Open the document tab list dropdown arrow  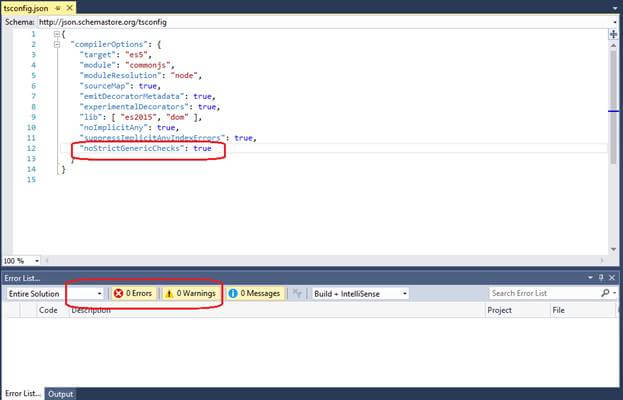point(615,8)
